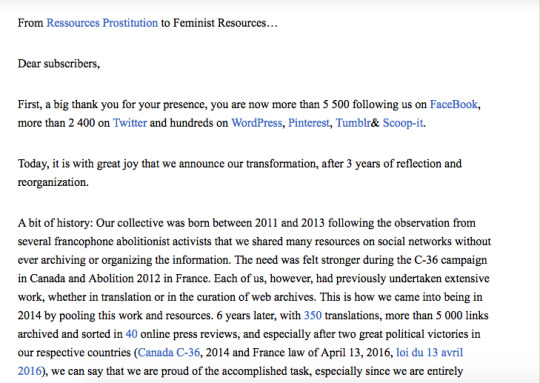This screenshot has width=540, height=383.
Task: Click the 350 translations link
Action: [x=313, y=315]
